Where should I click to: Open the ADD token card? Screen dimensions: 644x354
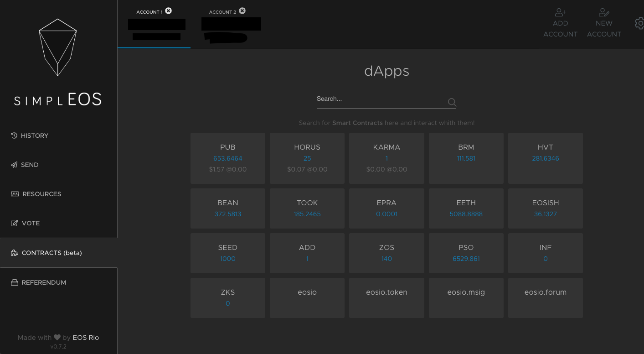(x=307, y=253)
